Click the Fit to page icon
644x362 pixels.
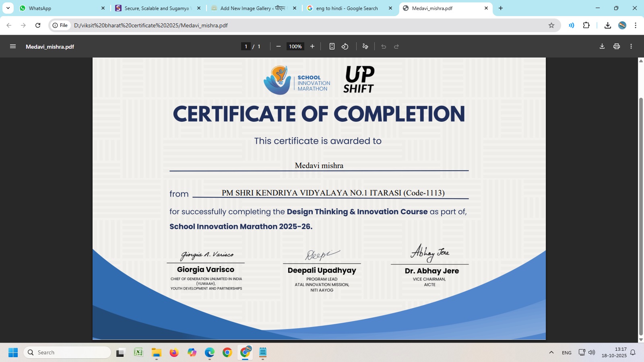[332, 47]
